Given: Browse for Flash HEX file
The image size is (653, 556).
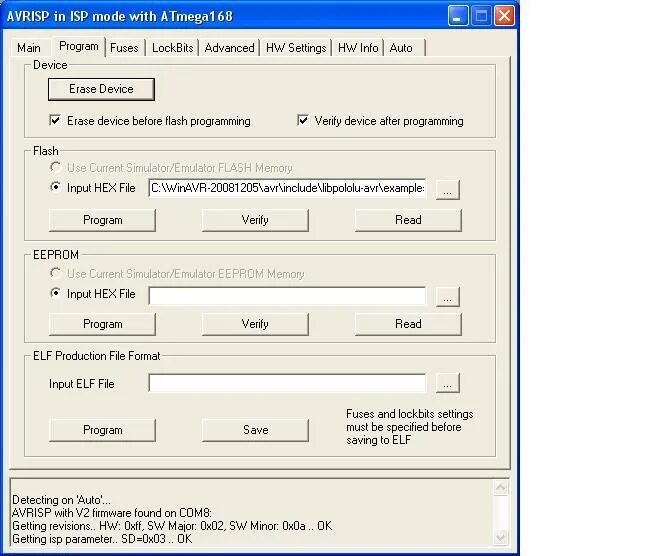Looking at the screenshot, I should pyautogui.click(x=448, y=189).
